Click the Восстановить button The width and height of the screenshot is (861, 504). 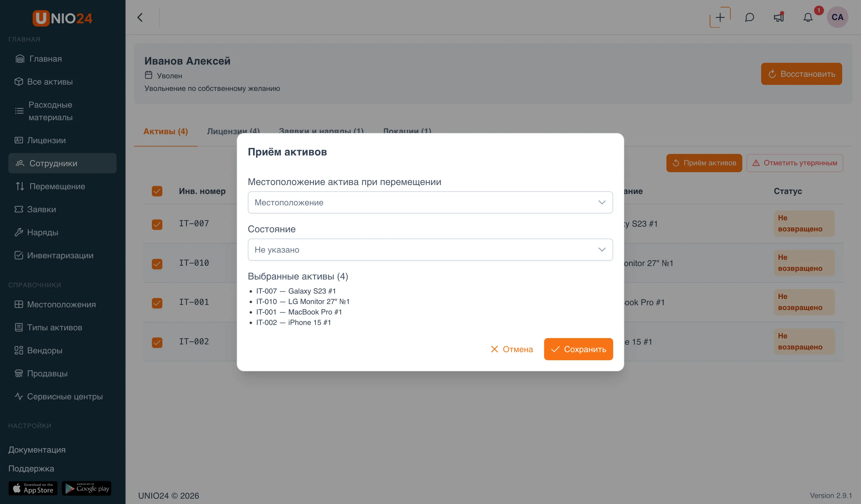pyautogui.click(x=801, y=74)
